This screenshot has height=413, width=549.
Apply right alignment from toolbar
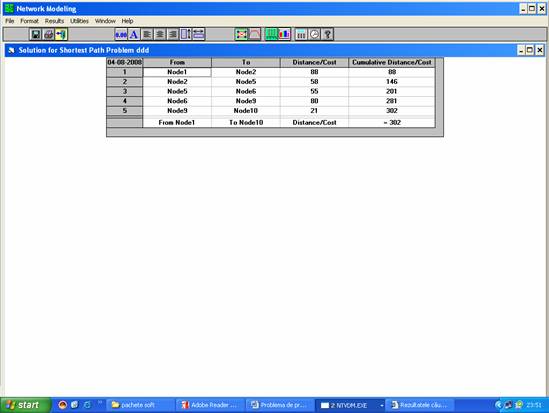pos(173,34)
